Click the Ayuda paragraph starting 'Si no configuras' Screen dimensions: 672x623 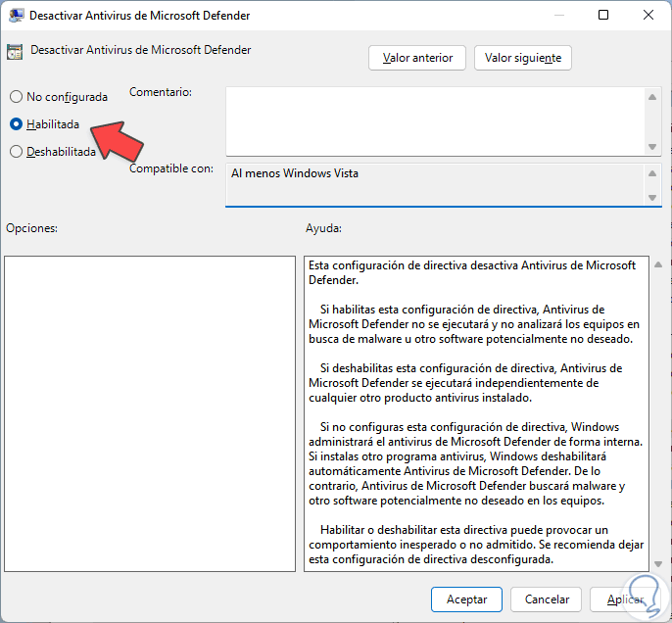[476, 463]
